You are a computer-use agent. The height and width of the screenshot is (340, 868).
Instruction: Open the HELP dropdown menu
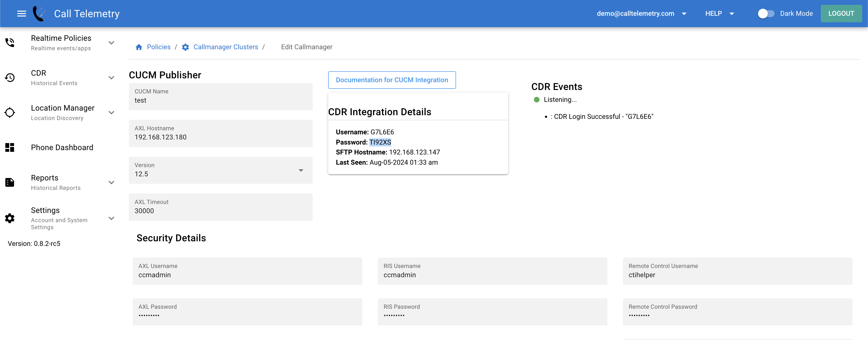719,14
